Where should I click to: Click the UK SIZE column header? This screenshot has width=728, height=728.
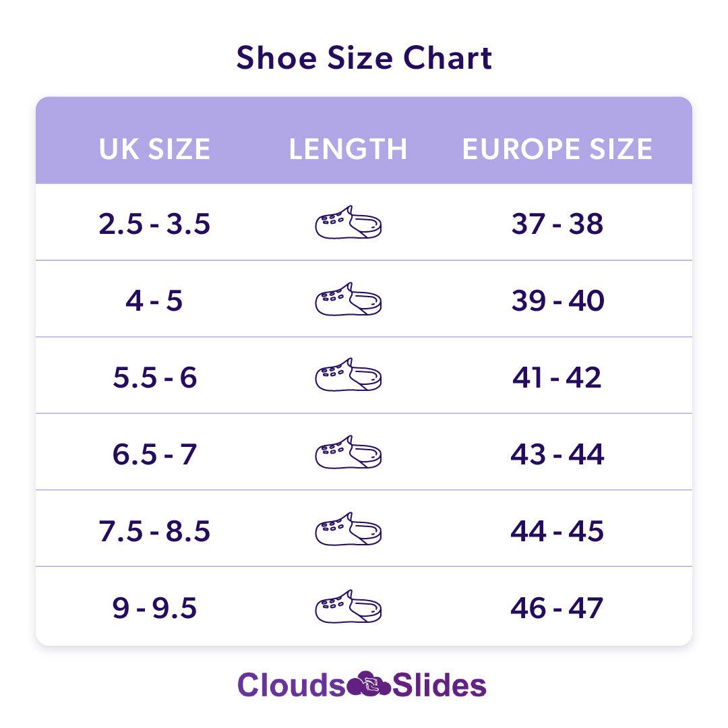click(154, 149)
